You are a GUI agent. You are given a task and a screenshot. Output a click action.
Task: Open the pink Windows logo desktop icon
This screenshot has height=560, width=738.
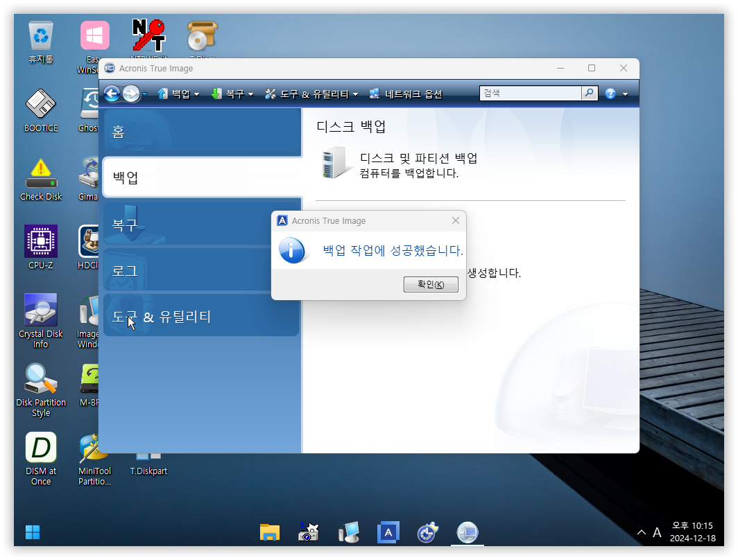point(94,36)
